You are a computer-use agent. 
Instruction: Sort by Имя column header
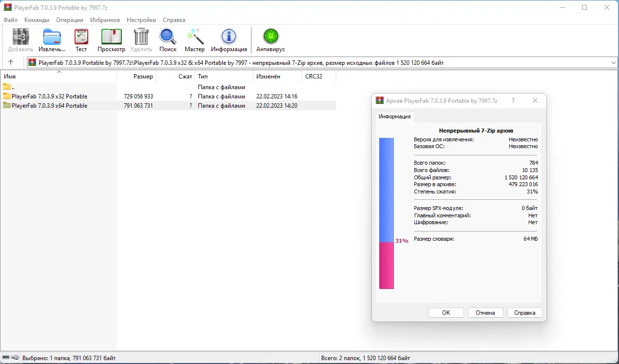(x=59, y=77)
